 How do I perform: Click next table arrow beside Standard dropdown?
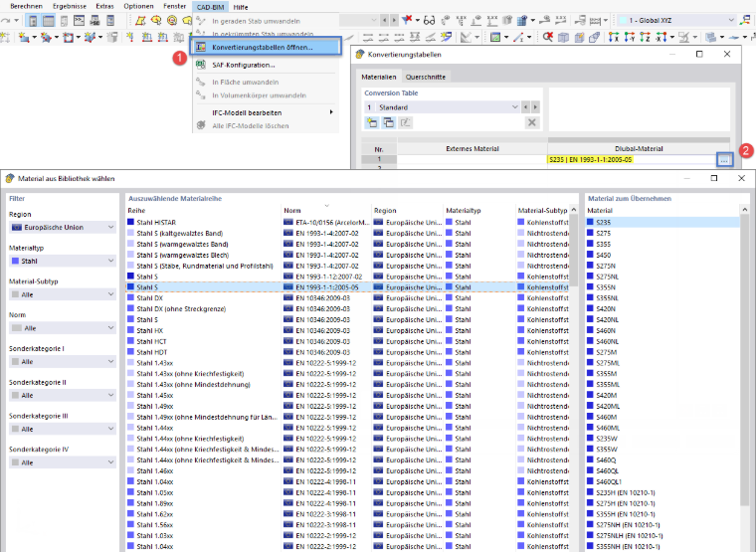(x=535, y=107)
